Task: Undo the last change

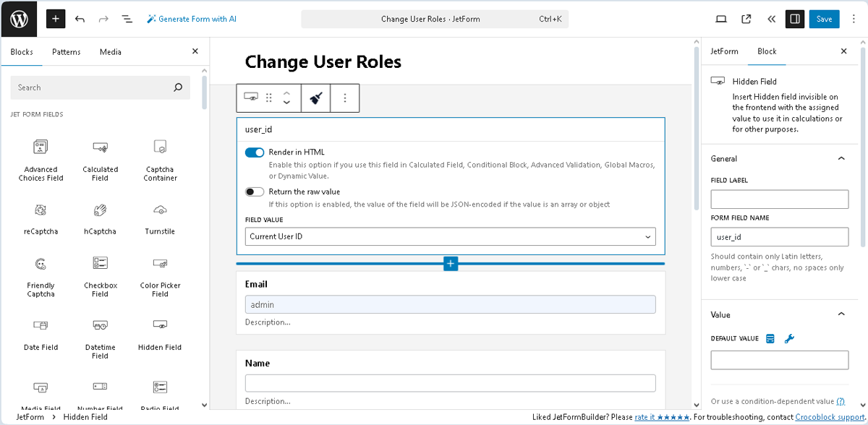Action: coord(80,19)
